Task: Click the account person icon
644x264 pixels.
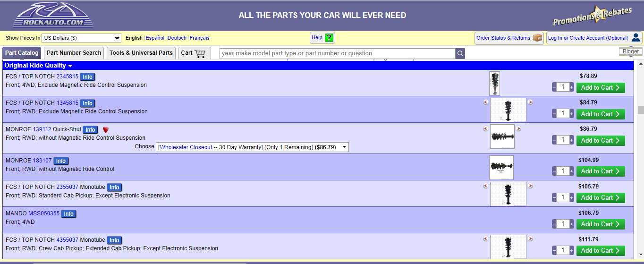Action: point(636,38)
